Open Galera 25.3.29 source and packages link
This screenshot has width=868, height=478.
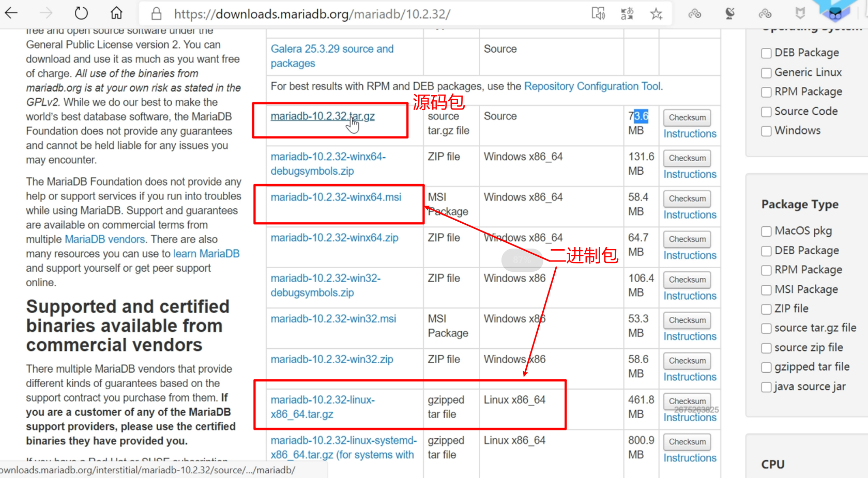pos(332,56)
